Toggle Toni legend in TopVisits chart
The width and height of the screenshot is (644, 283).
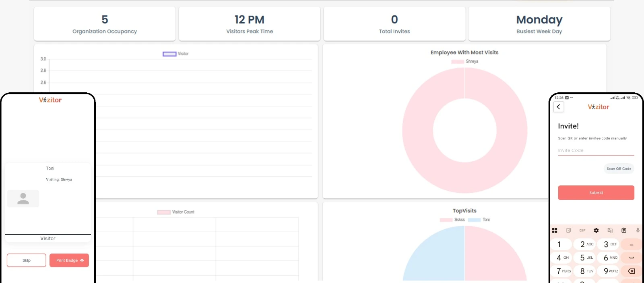pos(479,220)
